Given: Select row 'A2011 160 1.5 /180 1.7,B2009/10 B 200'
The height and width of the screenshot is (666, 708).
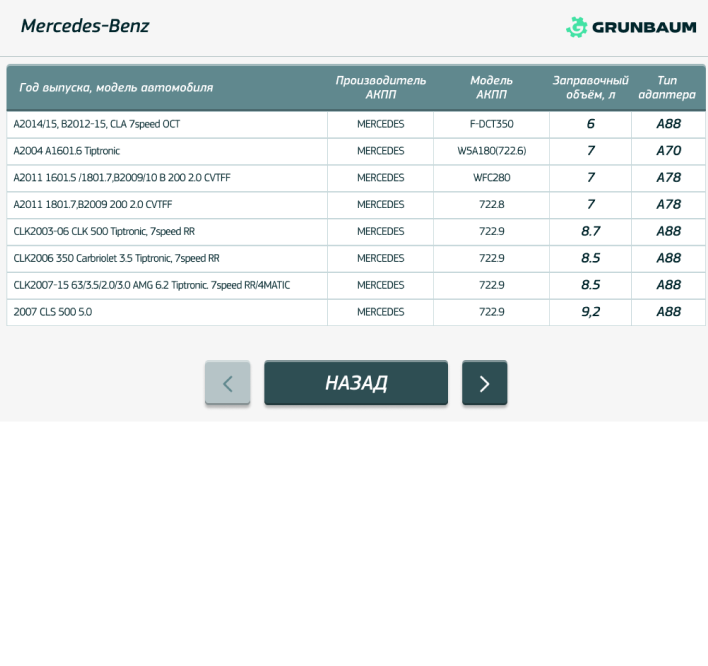Looking at the screenshot, I should point(356,178).
